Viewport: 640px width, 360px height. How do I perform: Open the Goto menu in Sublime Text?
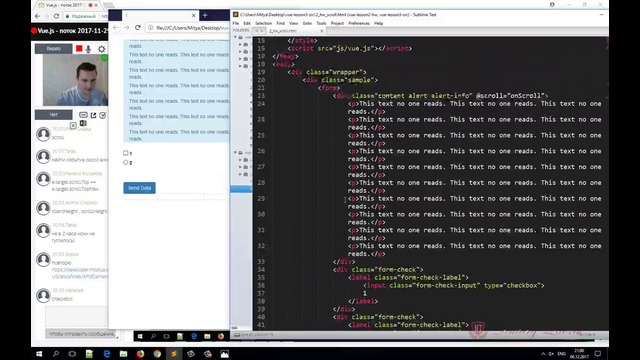coord(307,23)
